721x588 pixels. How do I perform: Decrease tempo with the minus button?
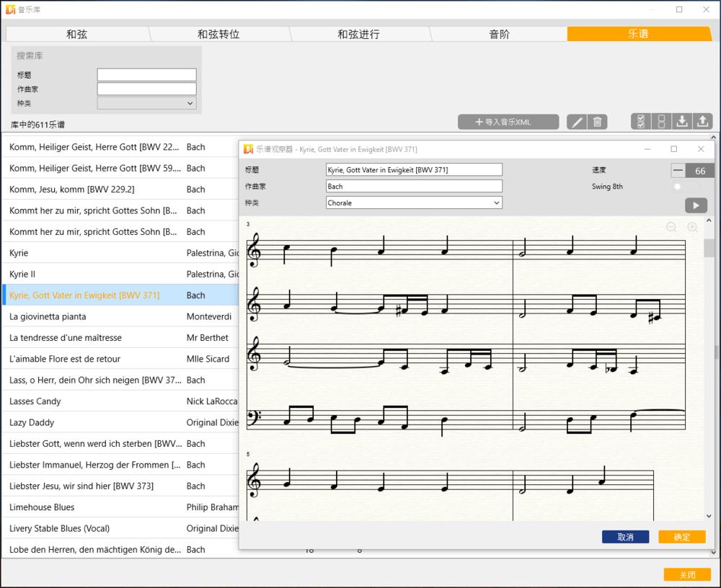(678, 171)
